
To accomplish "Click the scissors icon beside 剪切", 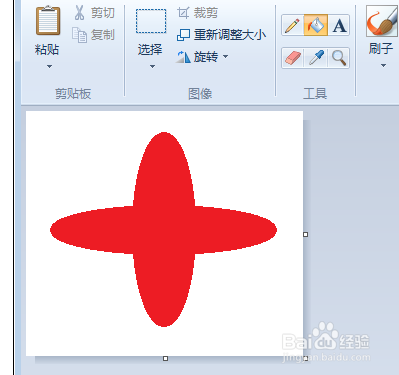I will [x=79, y=13].
